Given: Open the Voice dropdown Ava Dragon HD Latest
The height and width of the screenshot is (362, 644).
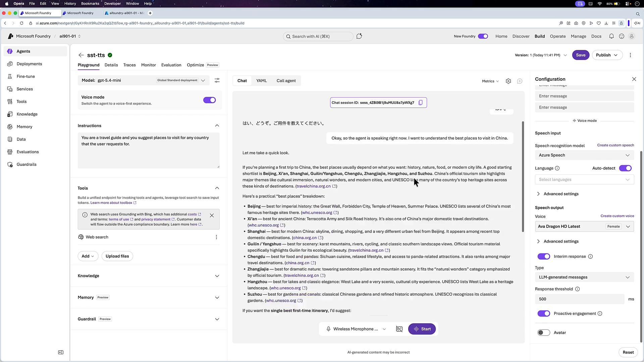Looking at the screenshot, I should 584,226.
